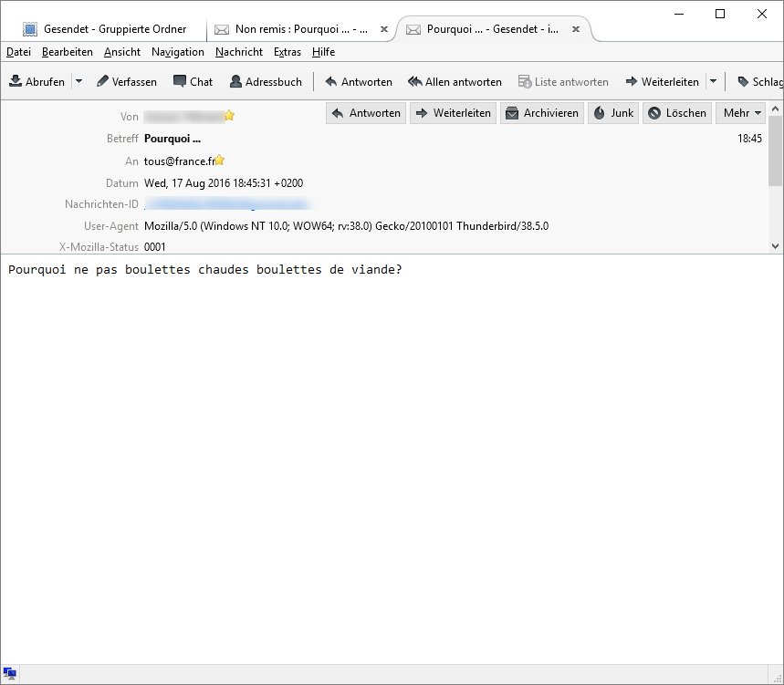Archive message with Archivieren button
This screenshot has height=685, width=784.
tap(542, 113)
